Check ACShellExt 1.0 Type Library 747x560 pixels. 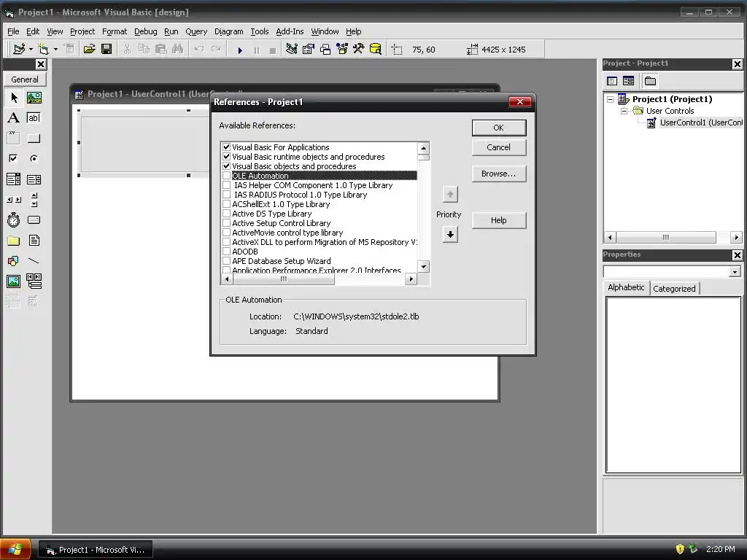[227, 204]
